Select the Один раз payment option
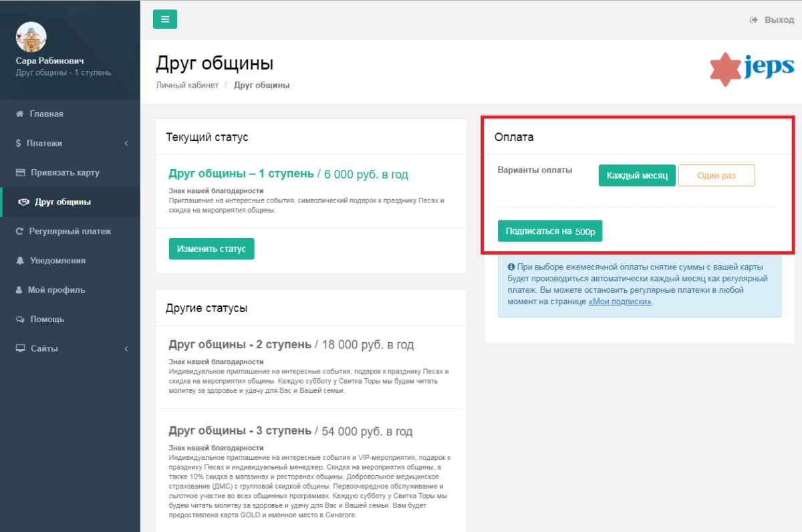This screenshot has height=532, width=802. pyautogui.click(x=716, y=176)
